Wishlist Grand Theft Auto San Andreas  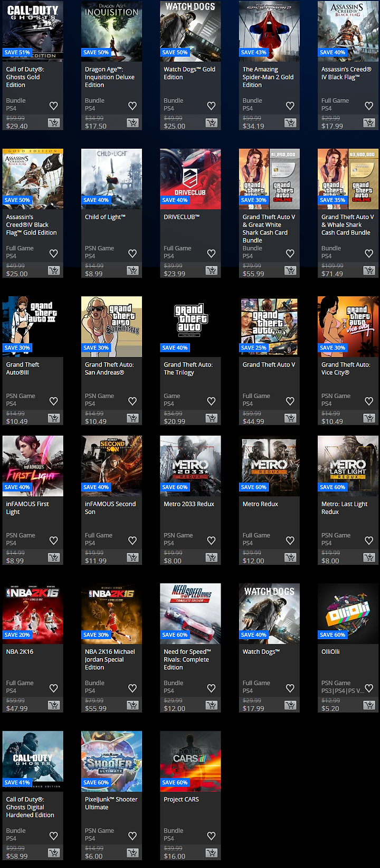[x=132, y=401]
